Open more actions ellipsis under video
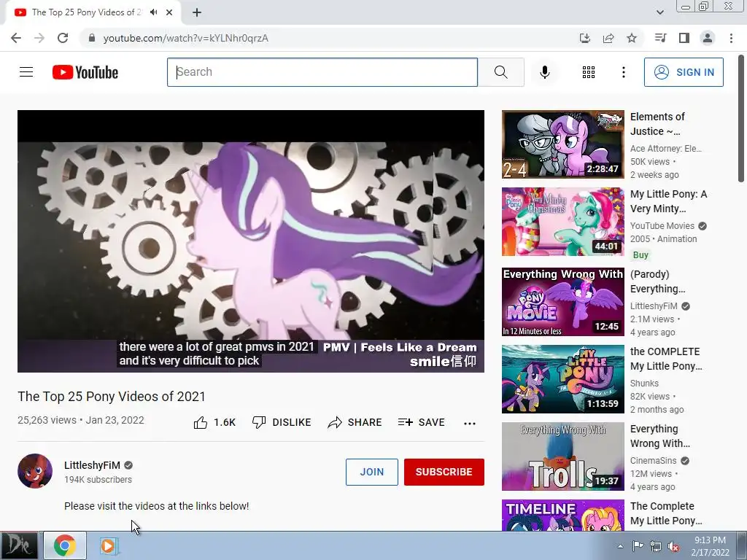Screen dimensions: 747x560 469,423
